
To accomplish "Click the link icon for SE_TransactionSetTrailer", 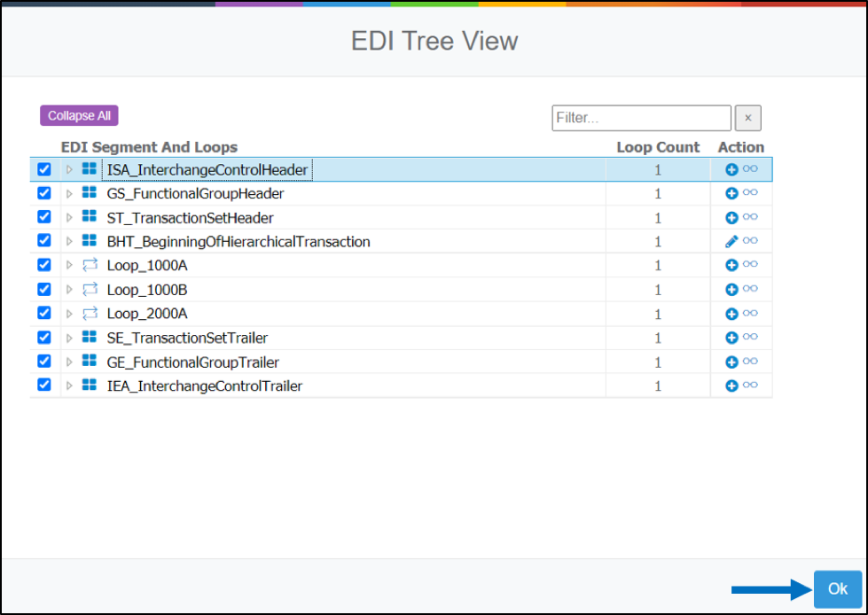I will pos(750,337).
